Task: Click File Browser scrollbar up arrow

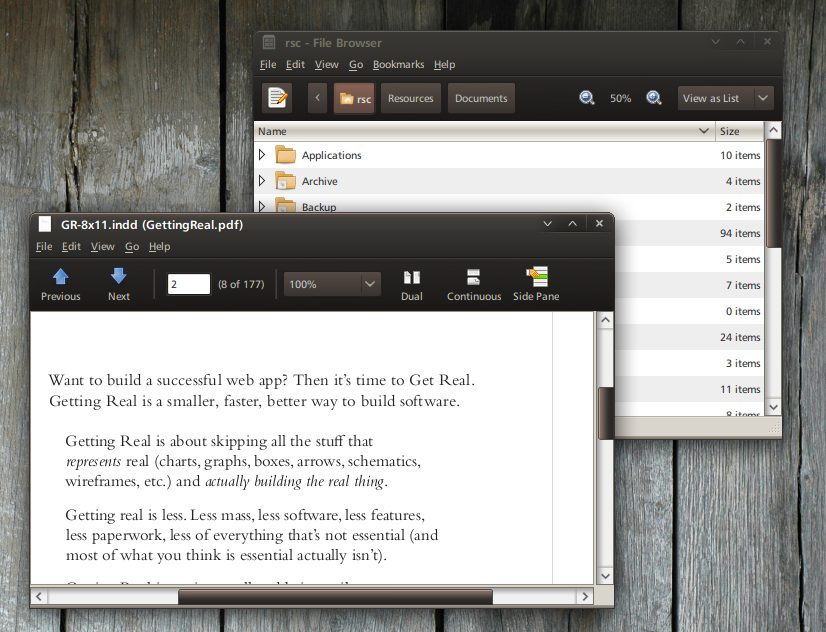Action: [x=773, y=130]
